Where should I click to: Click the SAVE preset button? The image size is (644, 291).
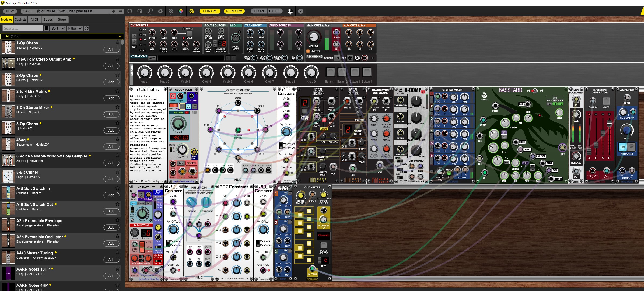click(27, 11)
